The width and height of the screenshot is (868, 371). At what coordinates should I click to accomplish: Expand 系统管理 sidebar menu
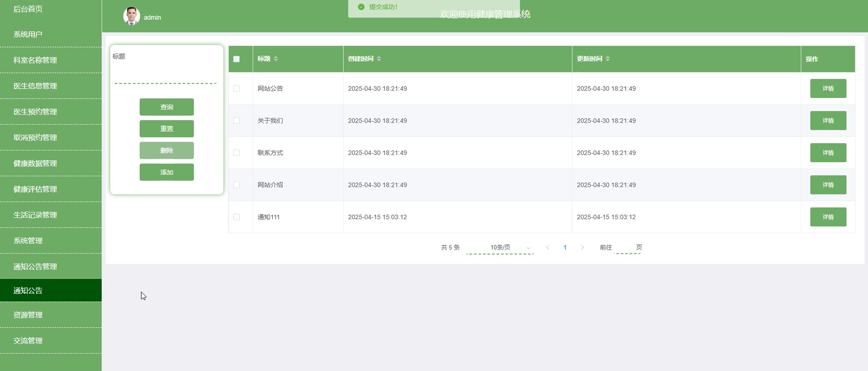[x=28, y=241]
